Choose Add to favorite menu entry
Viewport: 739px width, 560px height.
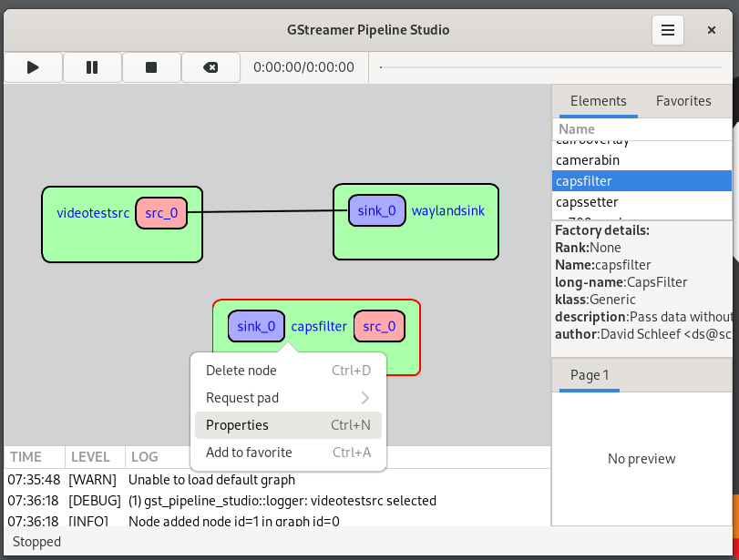point(288,453)
